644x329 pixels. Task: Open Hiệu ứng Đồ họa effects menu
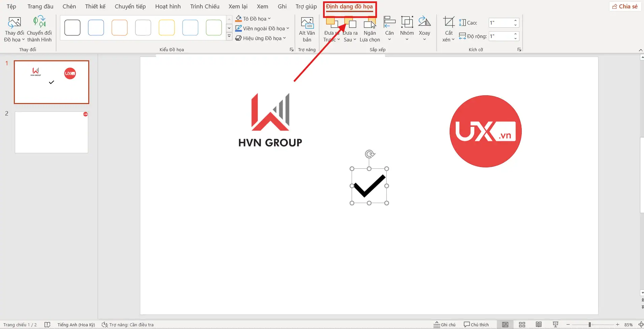coord(260,38)
